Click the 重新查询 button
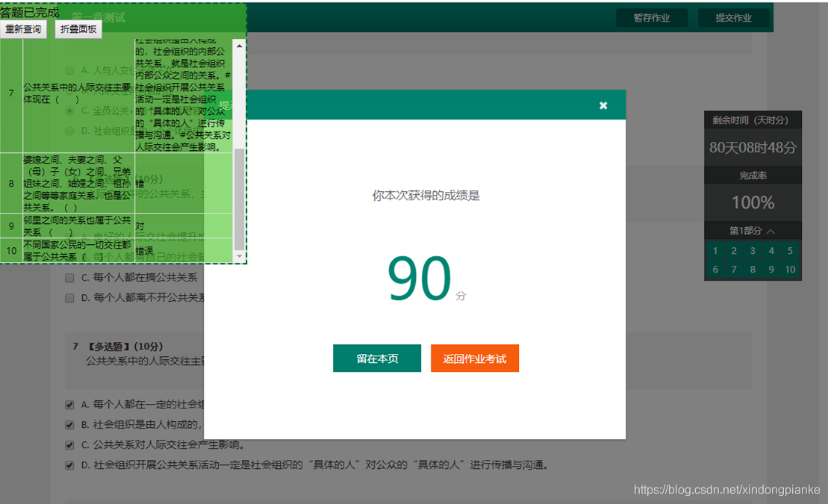The height and width of the screenshot is (504, 828). (x=23, y=29)
